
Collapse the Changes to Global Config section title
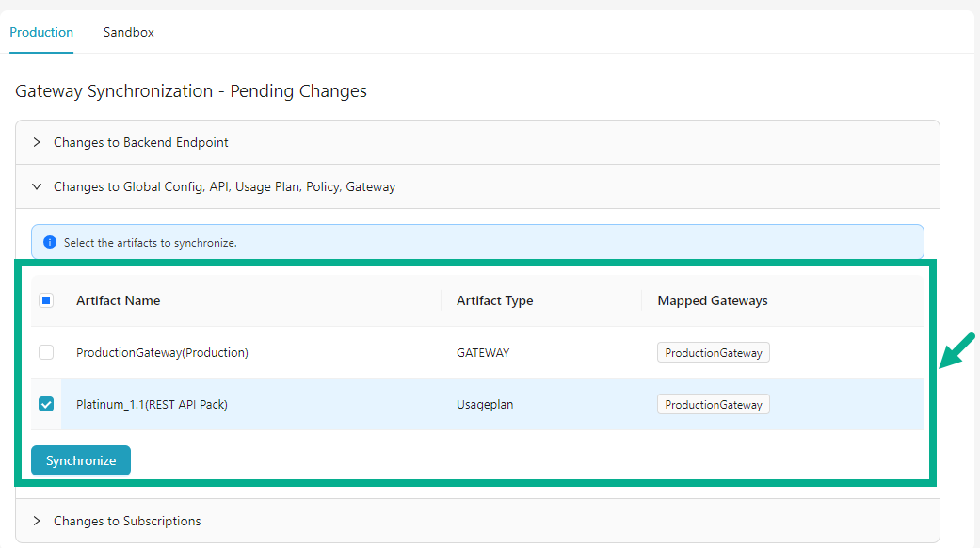coord(224,186)
